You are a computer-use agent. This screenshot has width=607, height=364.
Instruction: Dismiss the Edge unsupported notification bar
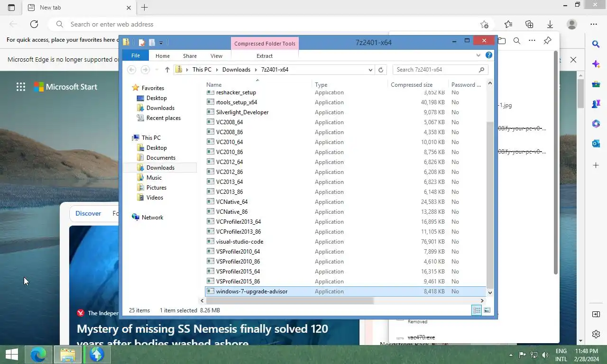pos(573,60)
